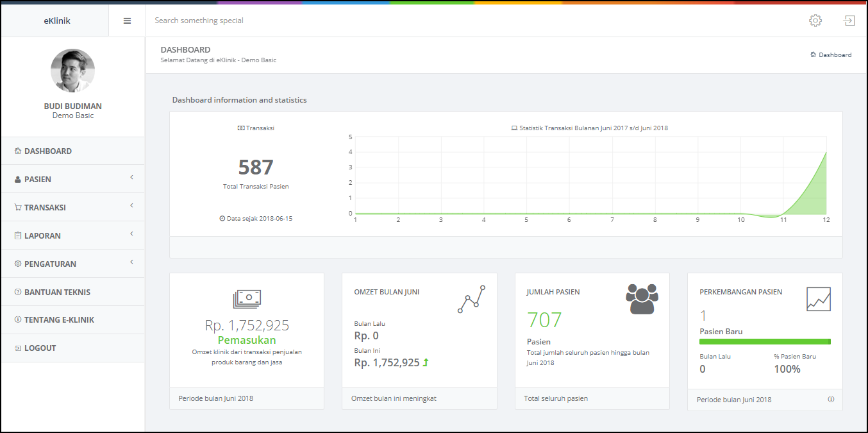The image size is (868, 433).
Task: Click the green Pasien Baru progress bar
Action: (x=765, y=342)
